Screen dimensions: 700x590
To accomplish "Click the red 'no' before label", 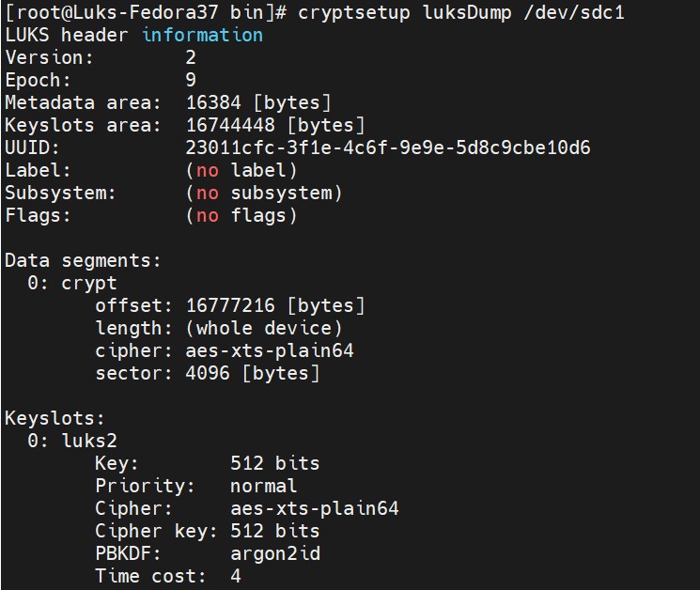I will pos(208,170).
